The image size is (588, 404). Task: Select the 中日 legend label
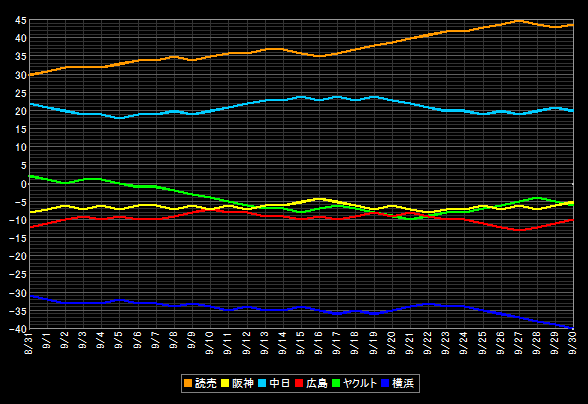point(279,383)
